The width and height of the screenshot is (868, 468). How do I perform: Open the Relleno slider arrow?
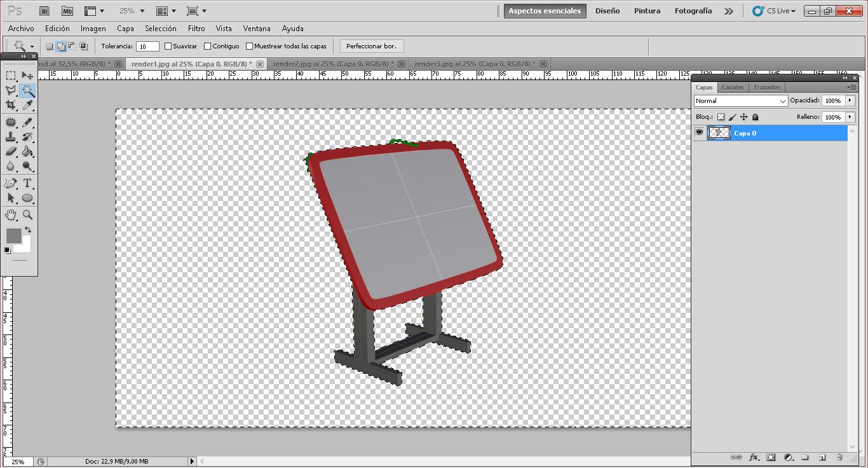click(850, 117)
